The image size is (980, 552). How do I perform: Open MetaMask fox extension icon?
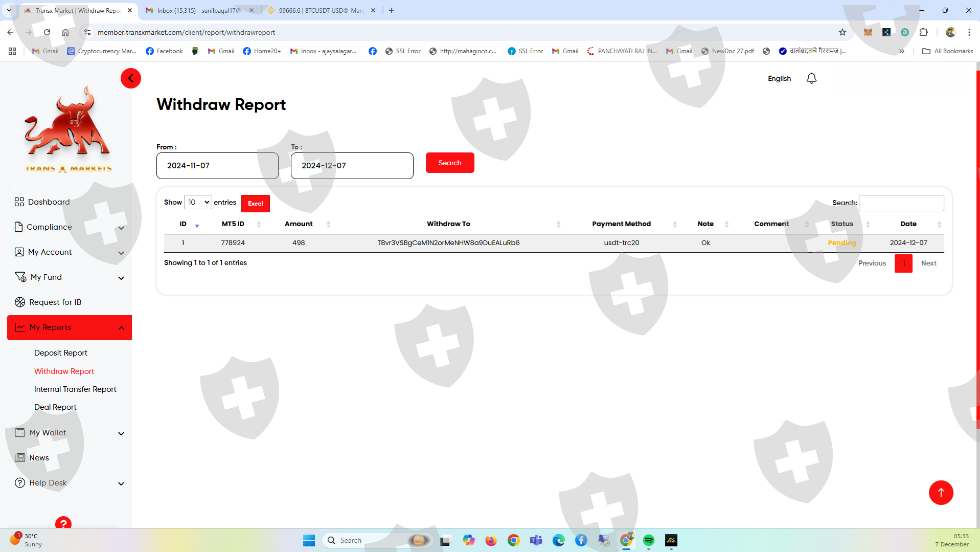[868, 32]
